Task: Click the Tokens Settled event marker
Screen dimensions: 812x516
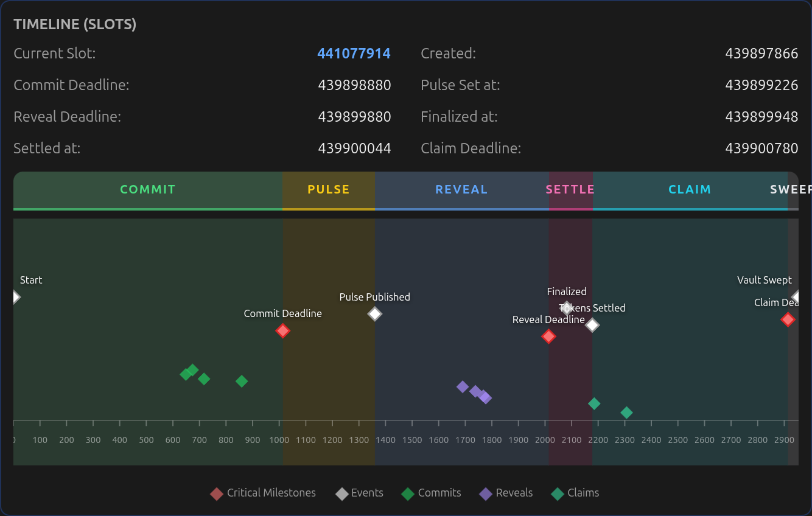Action: [x=592, y=326]
